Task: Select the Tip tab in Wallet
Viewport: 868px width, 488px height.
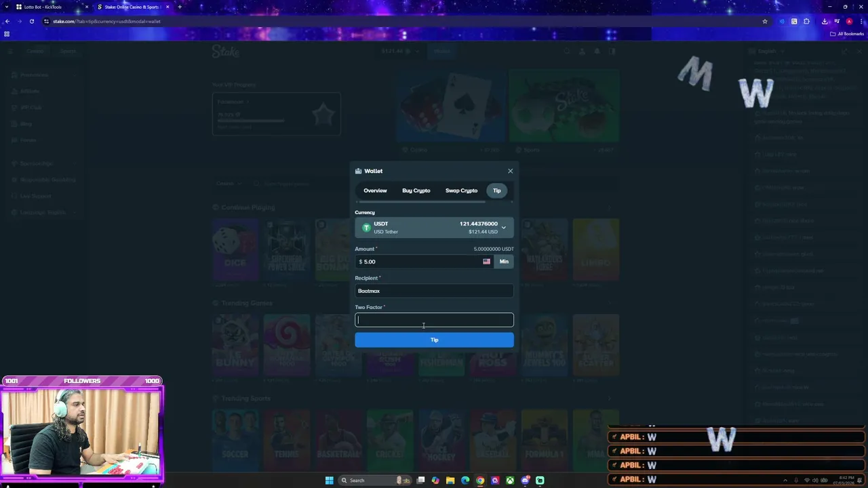Action: point(496,190)
